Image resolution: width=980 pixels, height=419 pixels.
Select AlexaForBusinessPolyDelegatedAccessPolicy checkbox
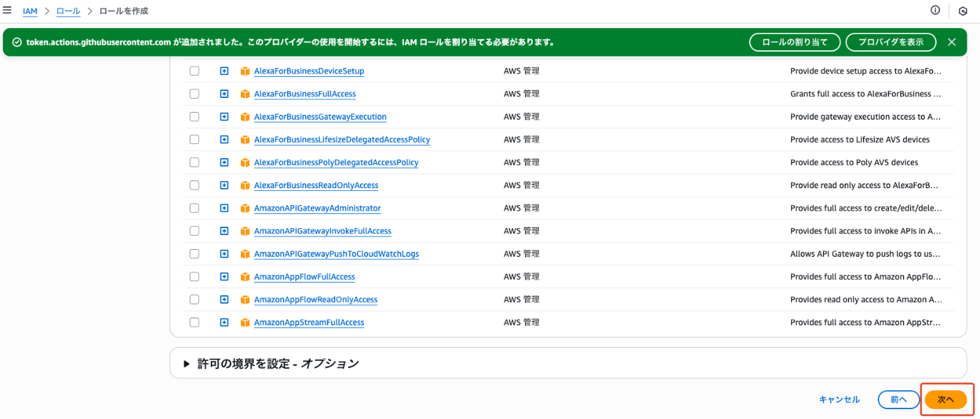pos(194,162)
